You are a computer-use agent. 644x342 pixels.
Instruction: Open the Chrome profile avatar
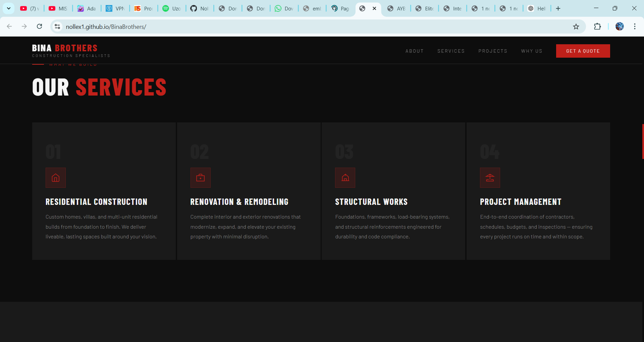point(620,27)
